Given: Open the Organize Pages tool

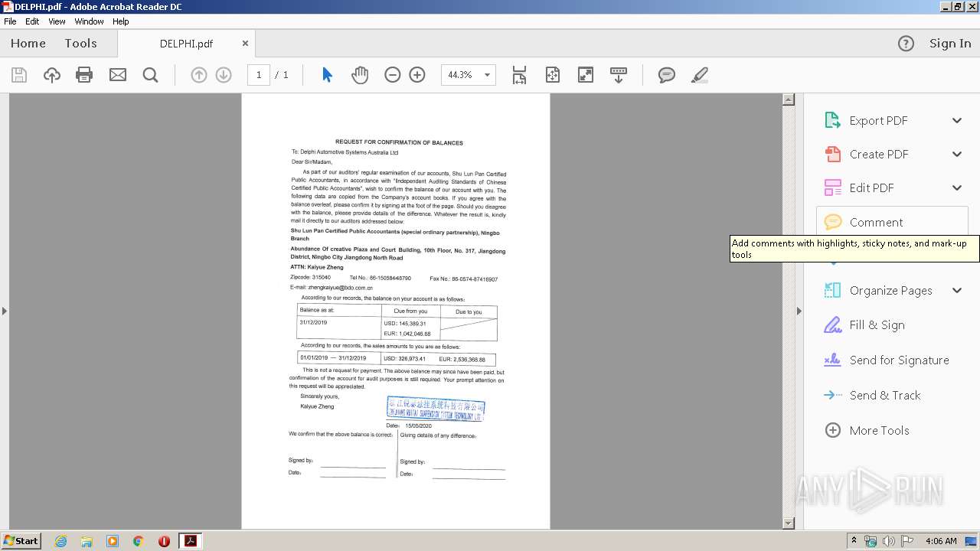Looking at the screenshot, I should click(877, 290).
